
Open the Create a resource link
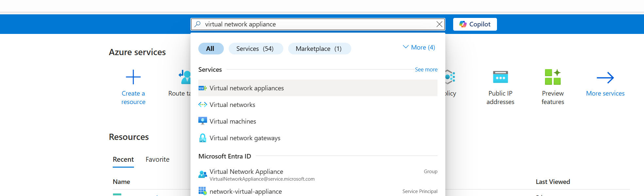point(133,98)
